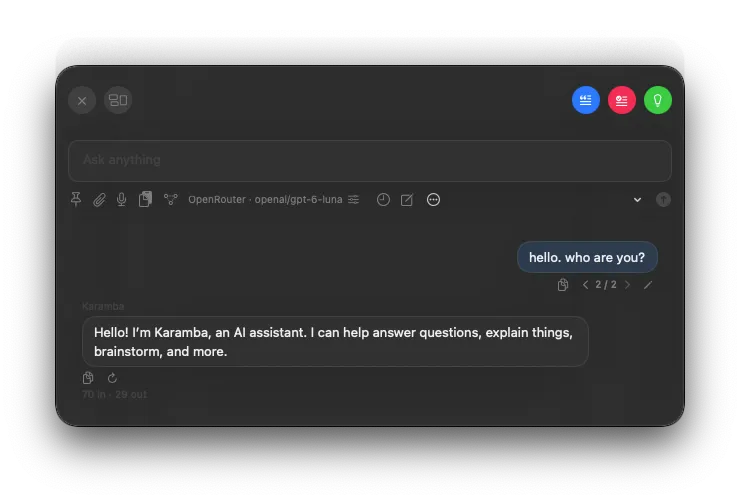Screen dimensions: 740x500
Task: Click the 'hello. who are you?' message bubble
Action: click(x=587, y=257)
